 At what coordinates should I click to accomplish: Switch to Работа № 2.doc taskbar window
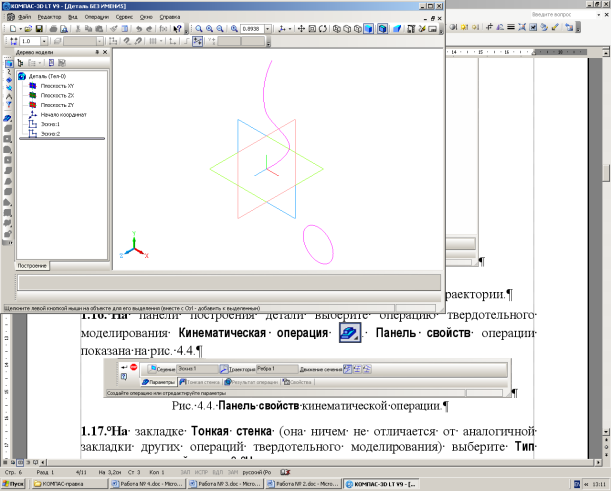point(303,484)
